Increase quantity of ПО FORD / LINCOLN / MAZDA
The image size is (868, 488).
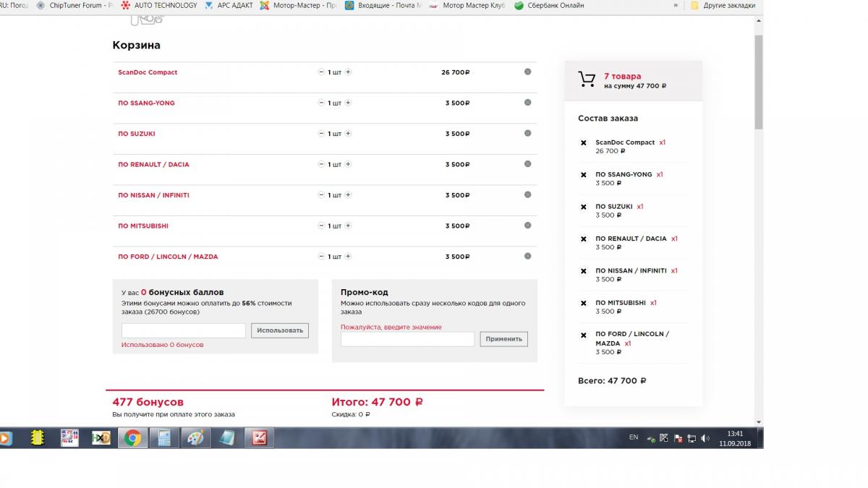pos(348,257)
